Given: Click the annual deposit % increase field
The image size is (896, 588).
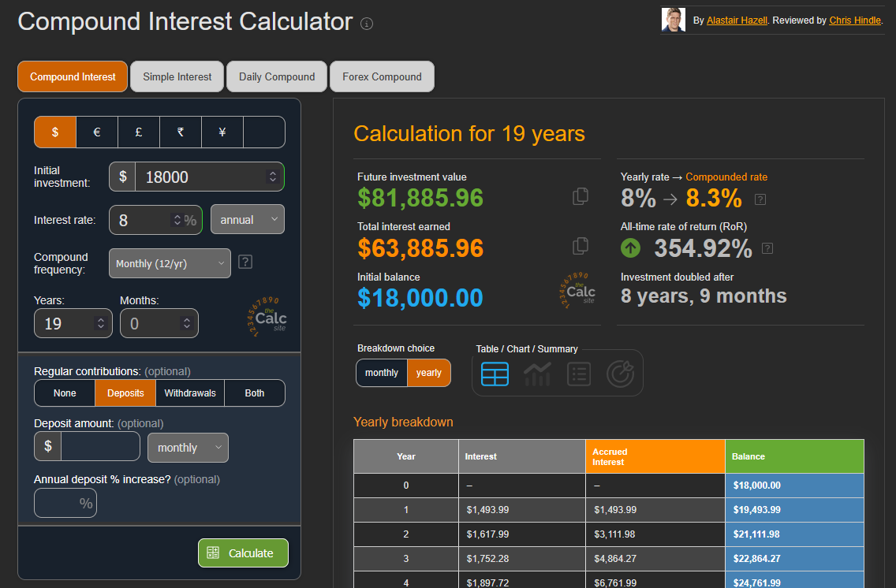Looking at the screenshot, I should 65,503.
